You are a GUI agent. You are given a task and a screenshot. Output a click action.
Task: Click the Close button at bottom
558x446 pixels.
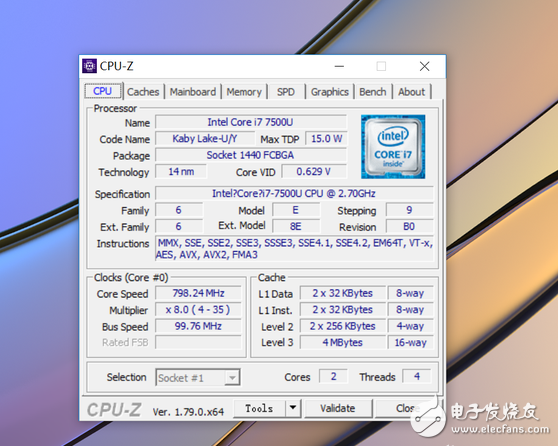[407, 408]
